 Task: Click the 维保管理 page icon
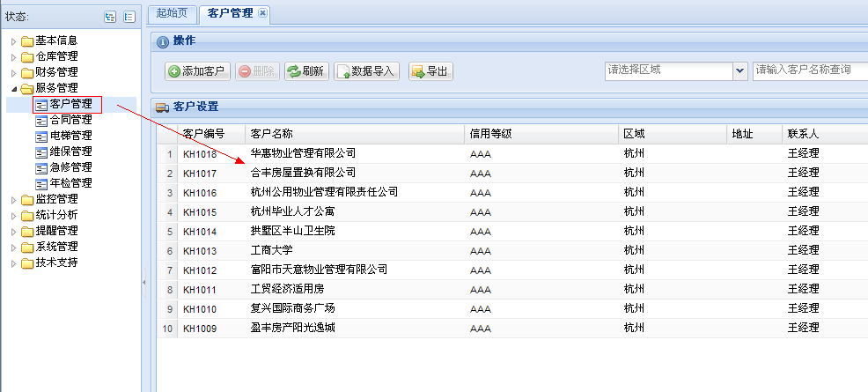point(41,152)
